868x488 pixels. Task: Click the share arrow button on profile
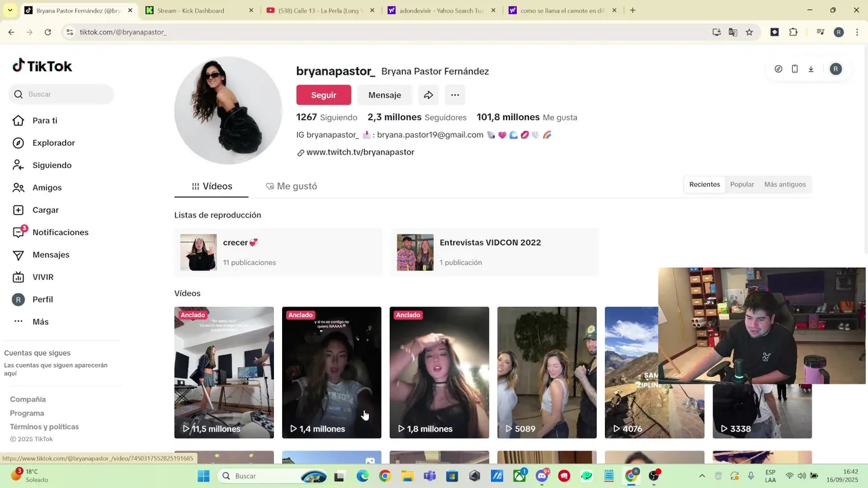(428, 95)
